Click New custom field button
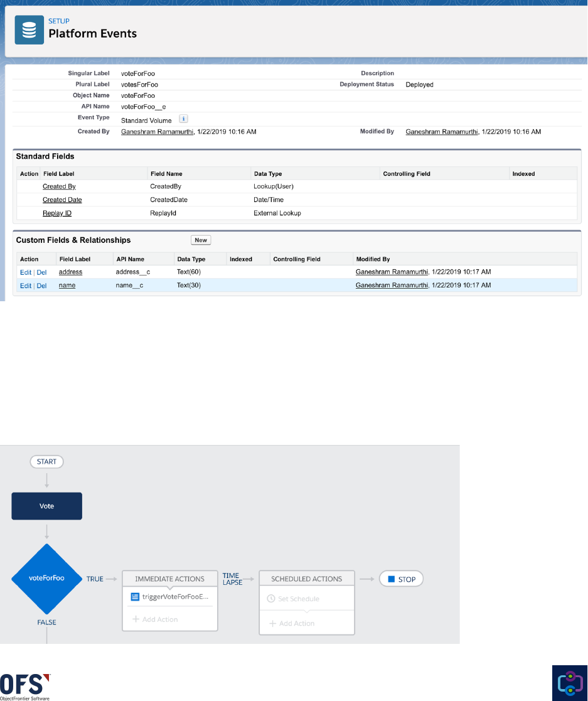Image resolution: width=588 pixels, height=701 pixels. (201, 240)
